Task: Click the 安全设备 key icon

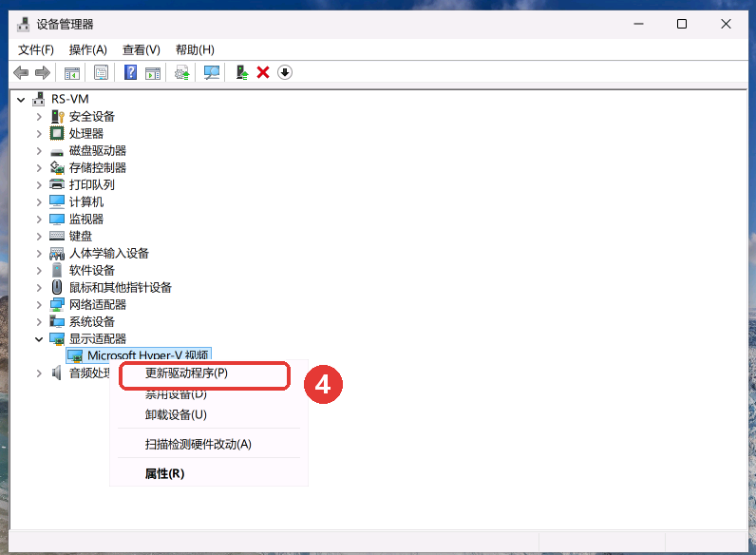Action: tap(57, 116)
